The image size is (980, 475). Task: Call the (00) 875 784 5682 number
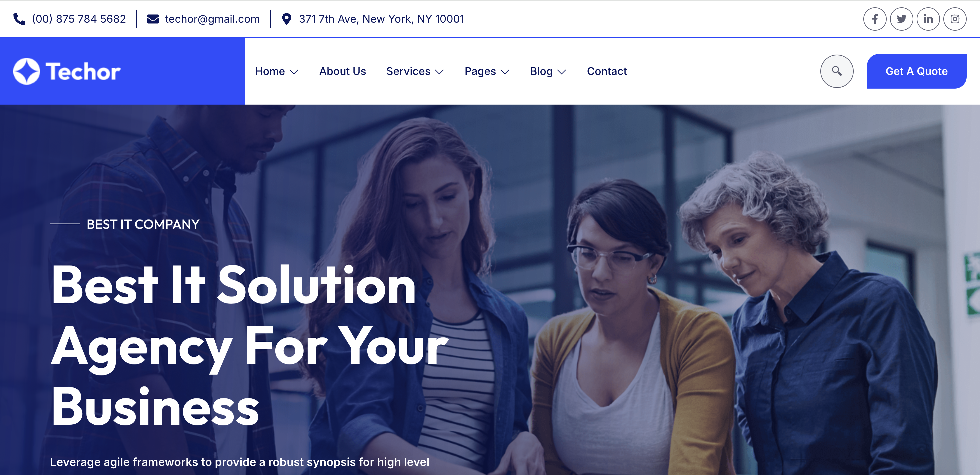79,19
